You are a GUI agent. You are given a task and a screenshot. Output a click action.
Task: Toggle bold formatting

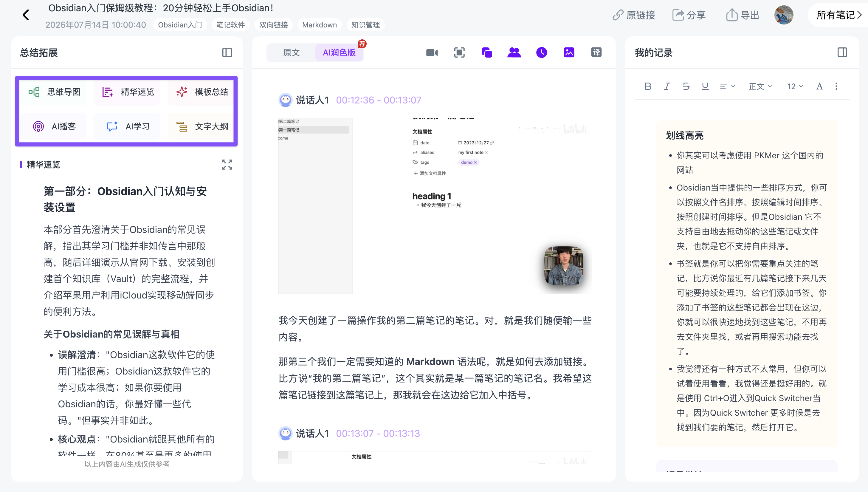pyautogui.click(x=648, y=86)
